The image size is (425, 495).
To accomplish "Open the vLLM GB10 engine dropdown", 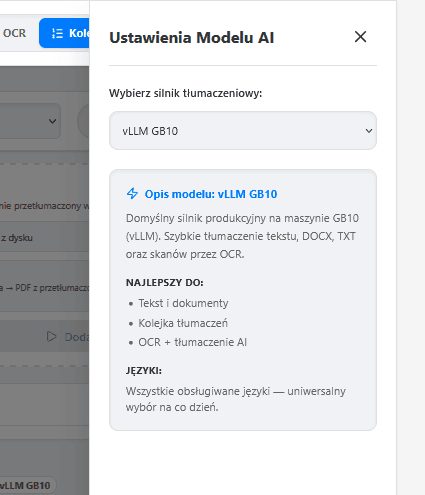I will [243, 131].
